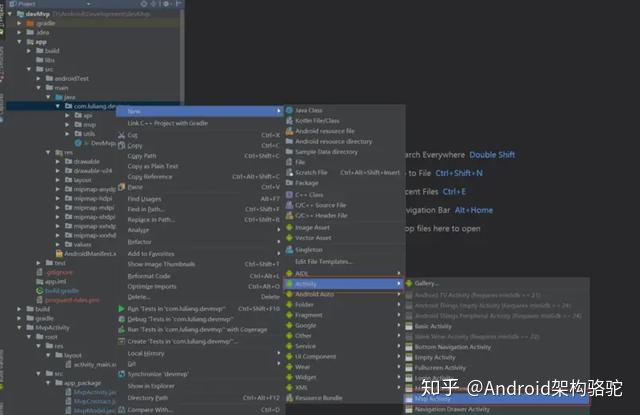Screen dimensions: 640x415
Task: Expand the values folder arrow
Action: coord(58,244)
